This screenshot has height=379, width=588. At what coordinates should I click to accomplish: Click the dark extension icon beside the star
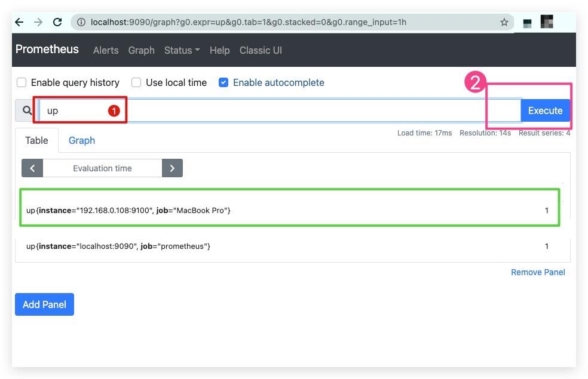pos(527,23)
